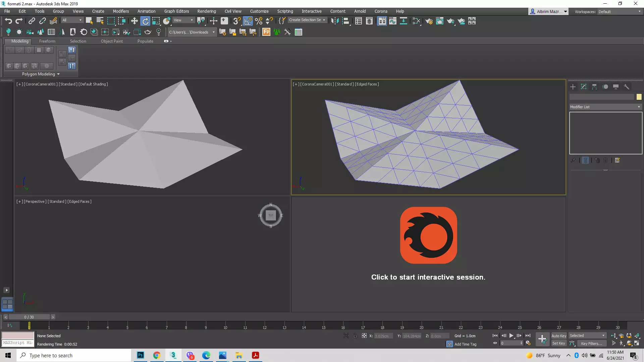
Task: Open the Rendering menu
Action: point(206,11)
